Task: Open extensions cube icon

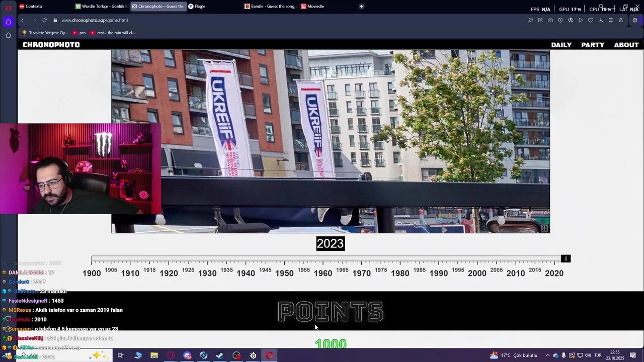Action: [x=635, y=20]
